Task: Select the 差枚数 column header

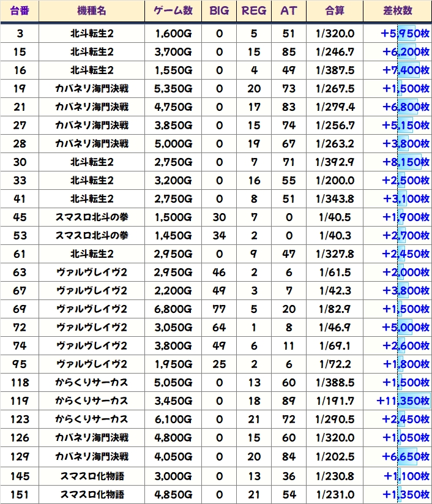Action: pyautogui.click(x=397, y=11)
